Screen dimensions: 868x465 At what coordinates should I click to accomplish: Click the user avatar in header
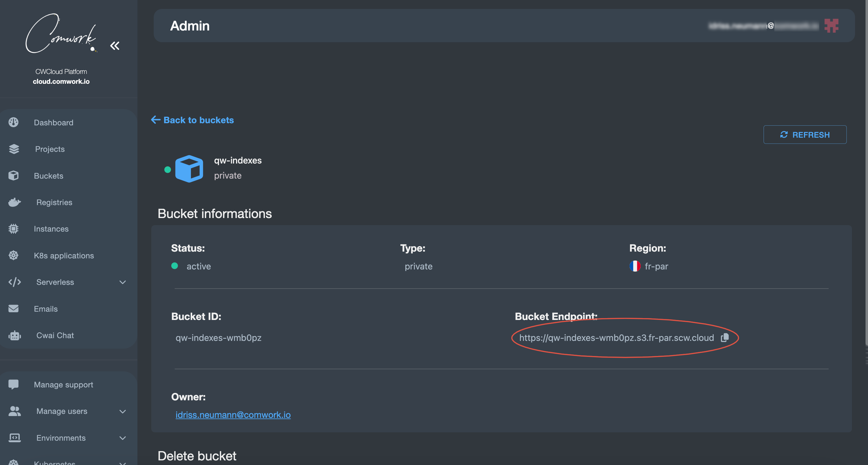click(x=831, y=26)
